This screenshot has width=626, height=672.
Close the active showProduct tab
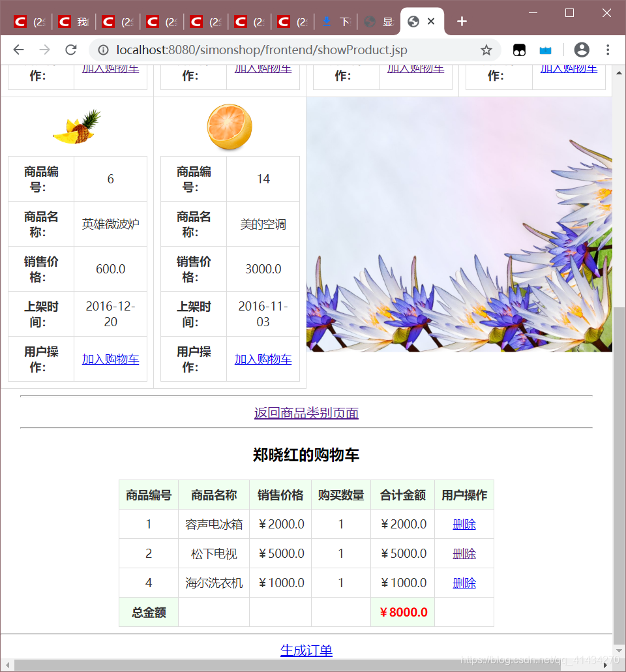click(431, 21)
